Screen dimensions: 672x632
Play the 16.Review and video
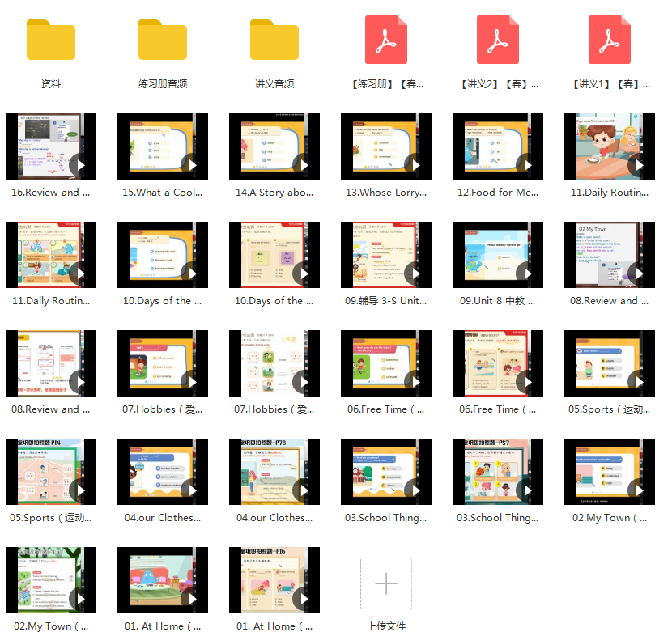(51, 146)
